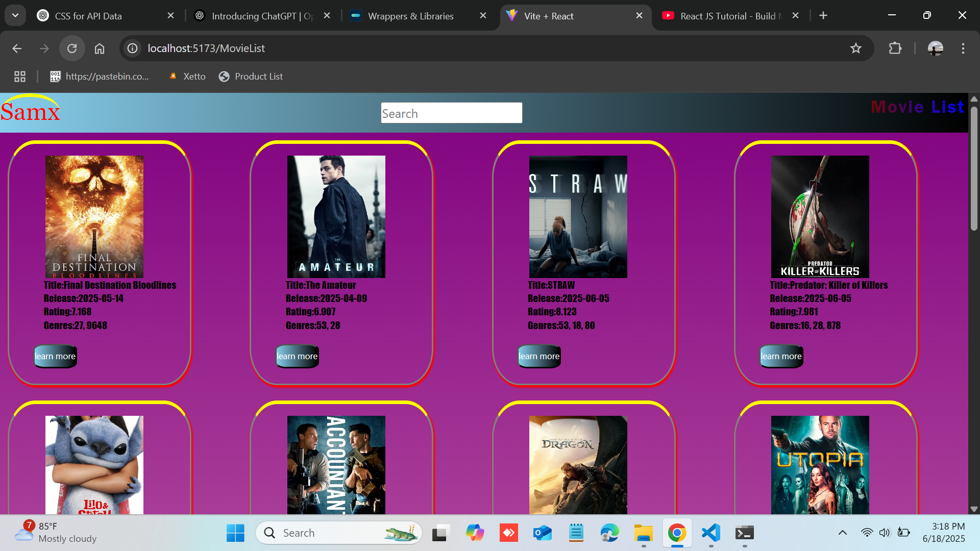Open the Chrome three-dot menu
The width and height of the screenshot is (980, 551).
coord(963,48)
